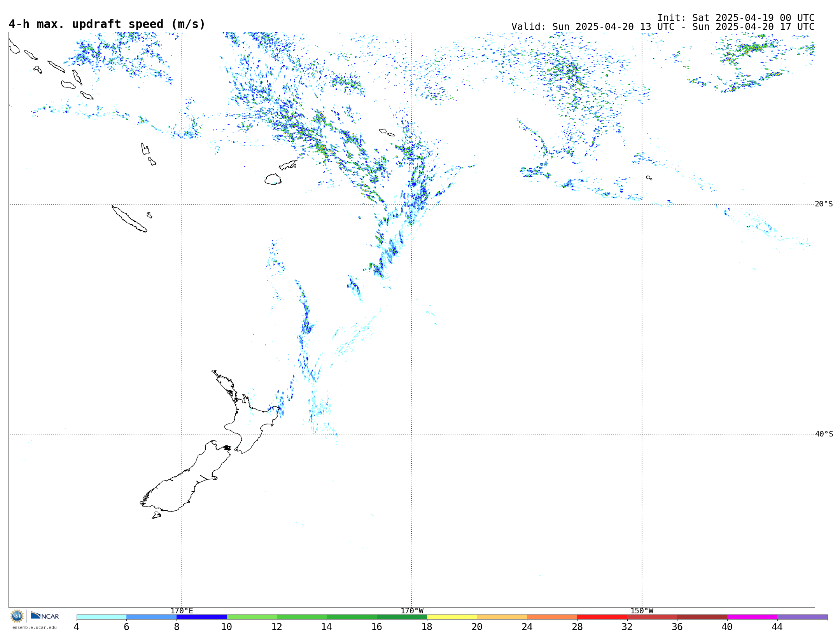
Task: Pick the green 12–14 colorbar segment
Action: click(302, 617)
